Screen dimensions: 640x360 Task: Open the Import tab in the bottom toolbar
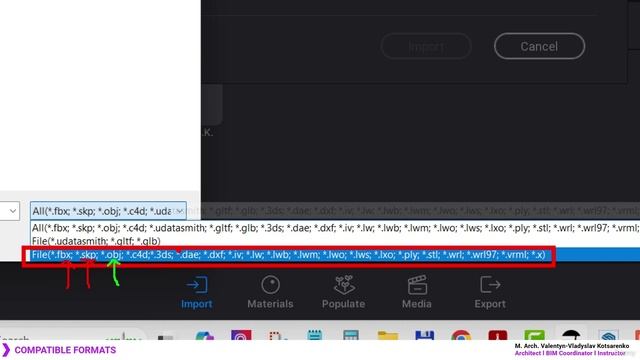(197, 292)
